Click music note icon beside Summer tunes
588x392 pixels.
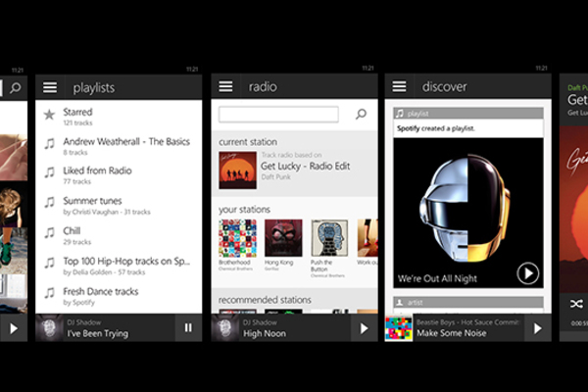pos(50,203)
